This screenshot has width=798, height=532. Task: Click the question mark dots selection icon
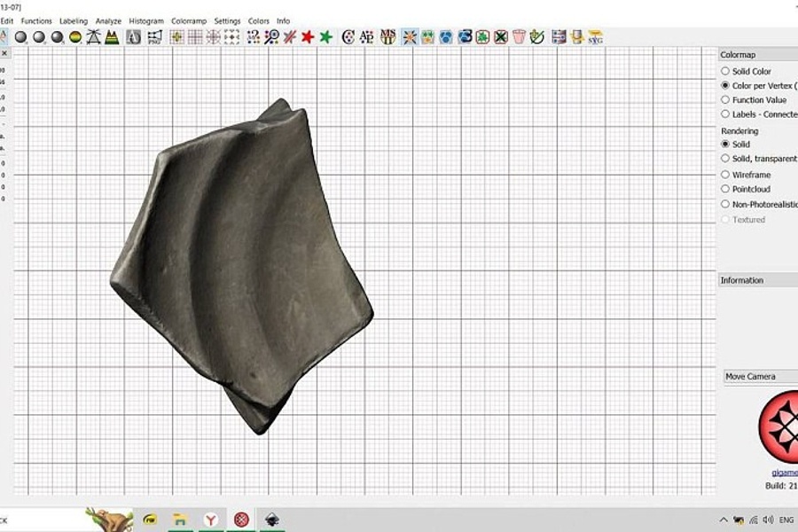click(253, 37)
